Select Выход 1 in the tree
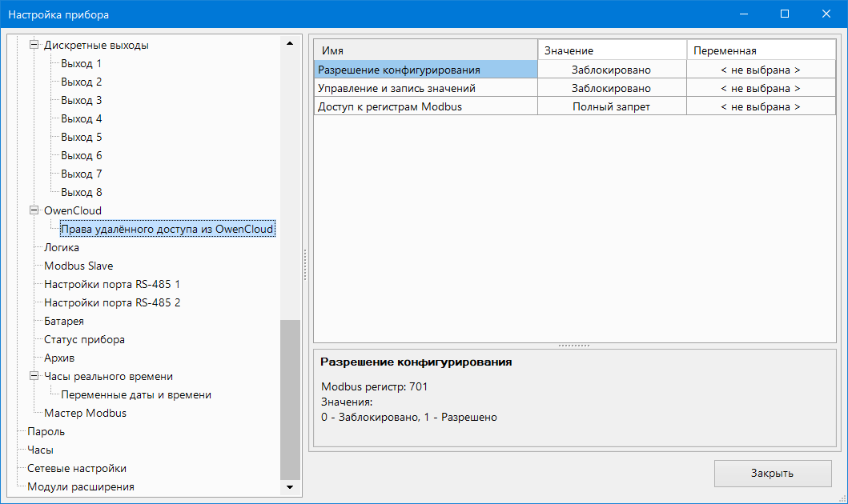Viewport: 848px width, 504px height. point(81,64)
